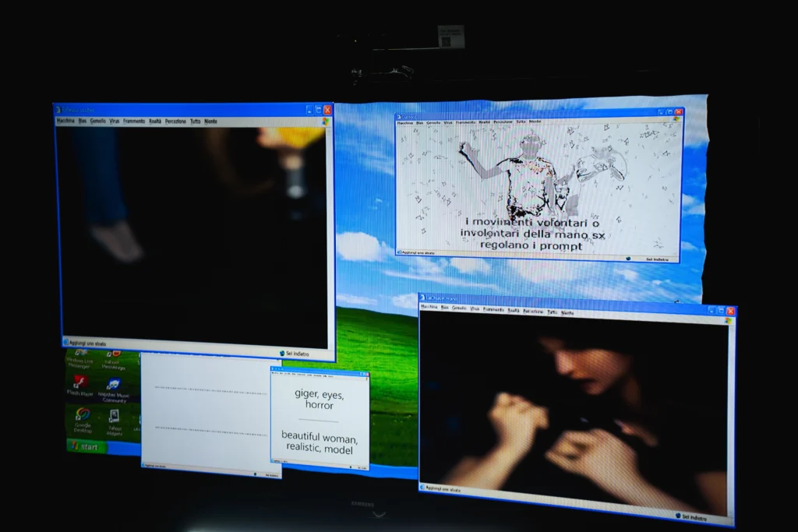The height and width of the screenshot is (532, 798).
Task: Click the 'giger, eyes, horror' prompt text
Action: [x=319, y=400]
